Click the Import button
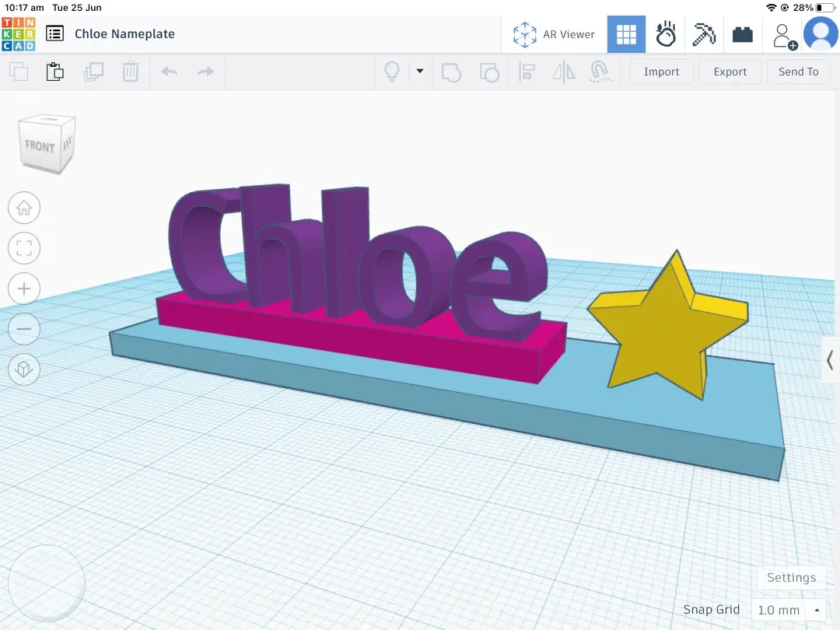 [662, 72]
